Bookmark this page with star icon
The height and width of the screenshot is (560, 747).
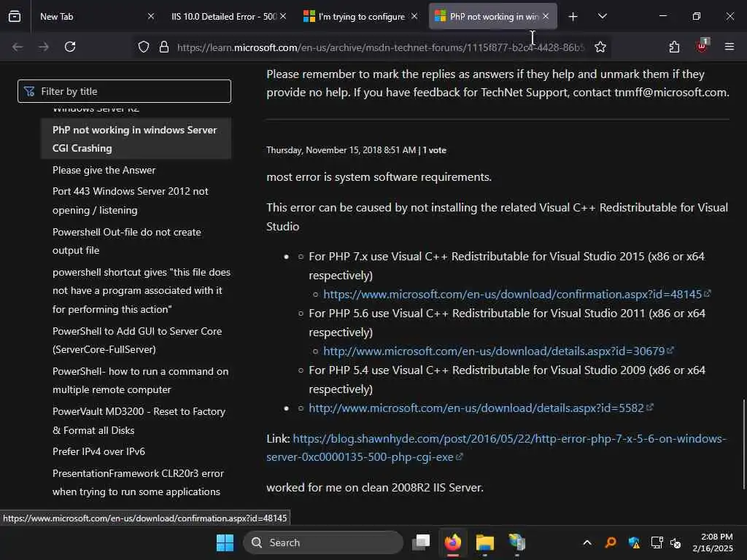tap(600, 47)
